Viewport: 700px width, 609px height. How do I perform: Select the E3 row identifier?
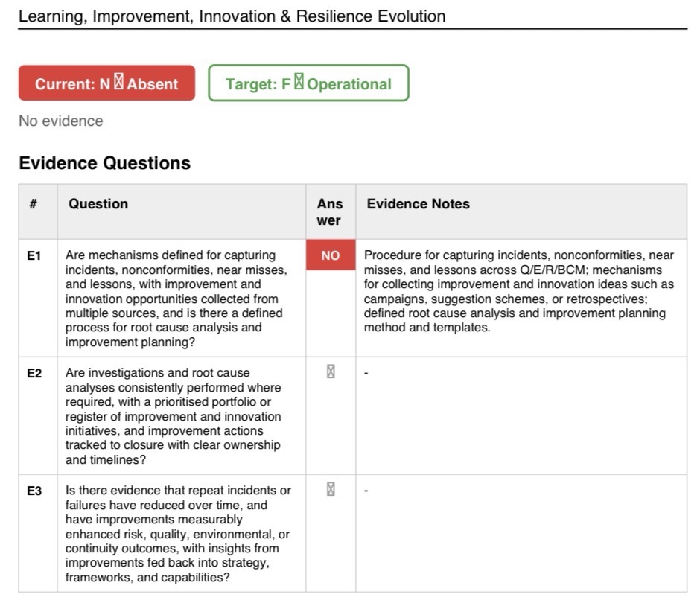coord(34,491)
